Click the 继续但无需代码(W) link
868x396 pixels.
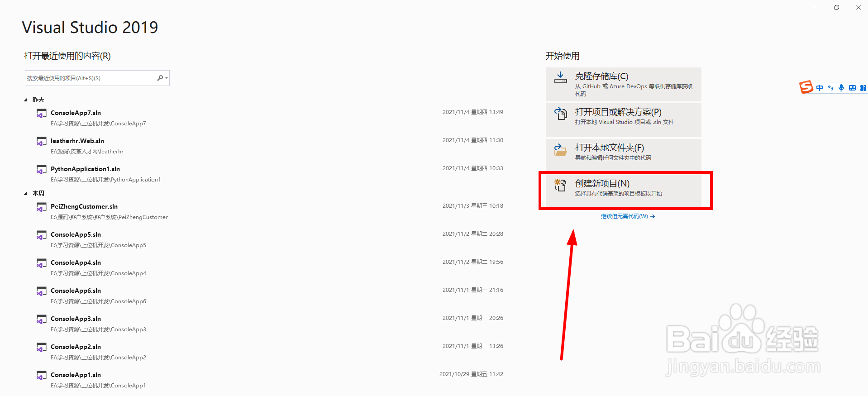628,216
